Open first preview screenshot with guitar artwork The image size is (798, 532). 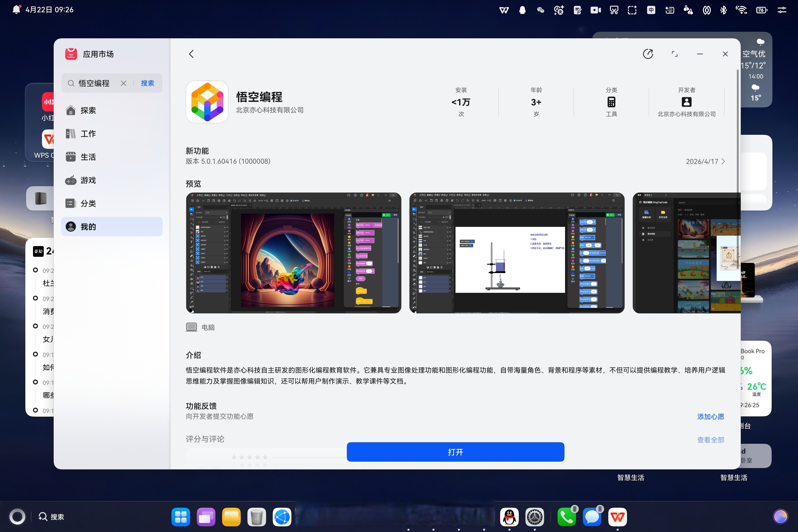tap(293, 253)
